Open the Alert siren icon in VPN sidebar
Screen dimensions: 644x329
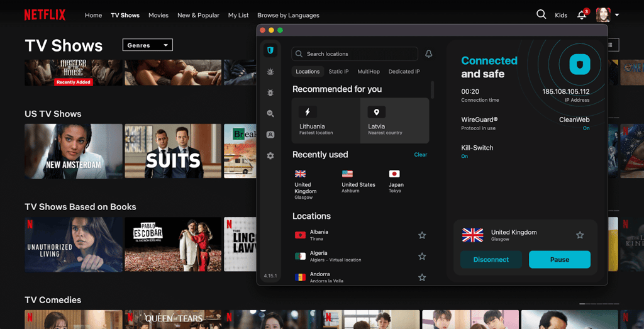270,72
